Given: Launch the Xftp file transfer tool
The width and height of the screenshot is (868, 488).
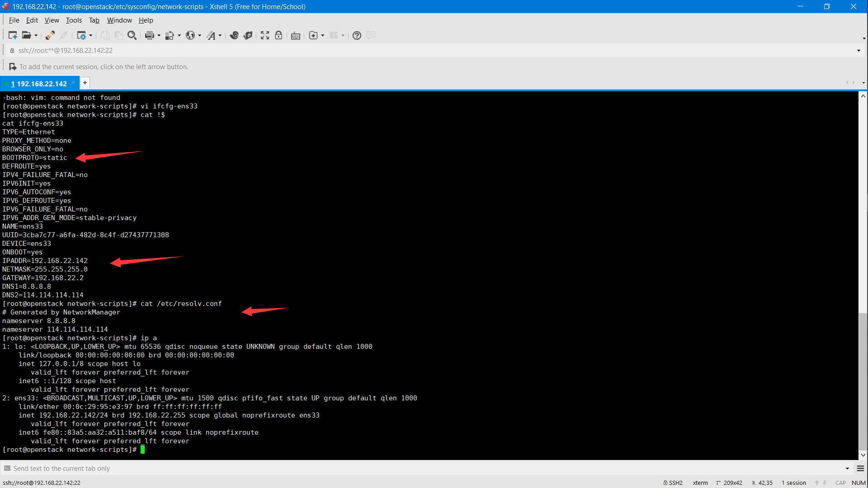Looking at the screenshot, I should point(248,35).
